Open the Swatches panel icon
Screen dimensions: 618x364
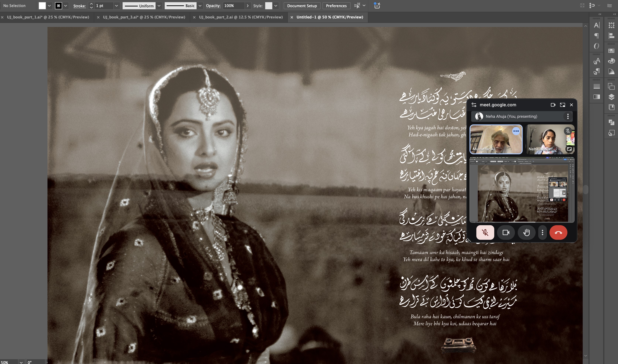611,51
